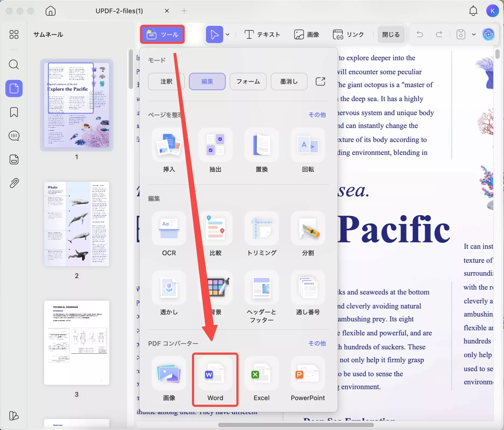This screenshot has width=504, height=430.
Task: Convert PDF to PowerPoint
Action: point(308,379)
